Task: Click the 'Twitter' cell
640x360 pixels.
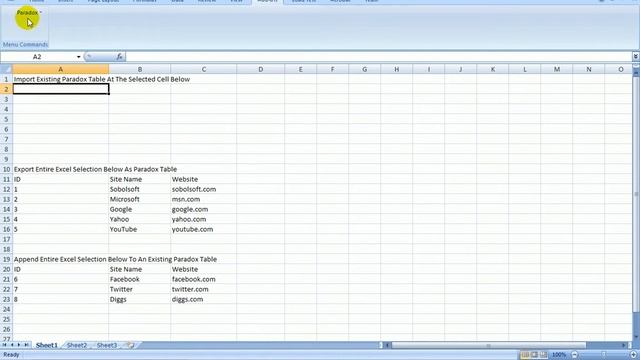Action: point(140,289)
